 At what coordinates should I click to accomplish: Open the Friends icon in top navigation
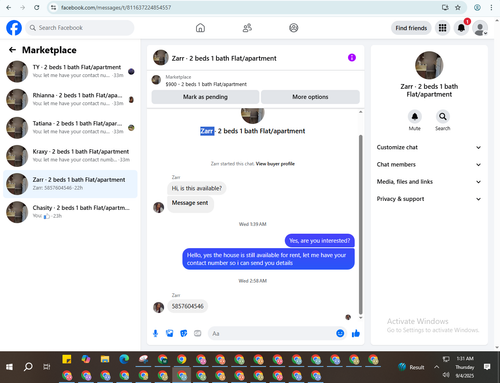[x=247, y=28]
